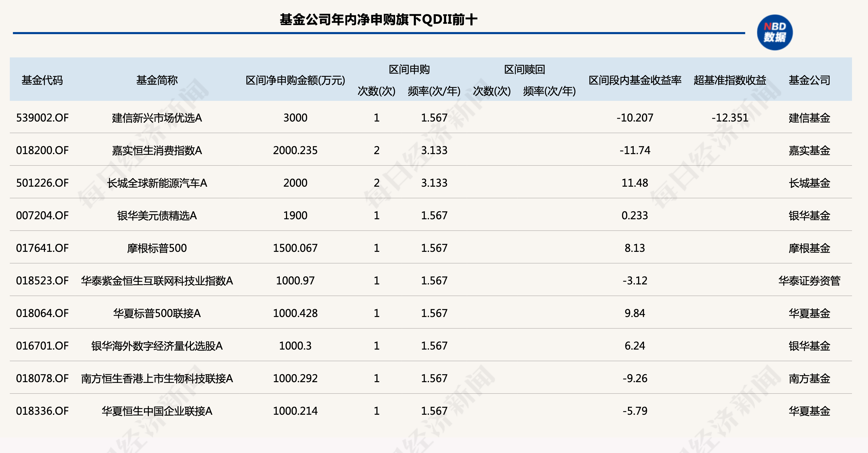Click fund code 007204.OF
The width and height of the screenshot is (868, 453).
tap(42, 216)
